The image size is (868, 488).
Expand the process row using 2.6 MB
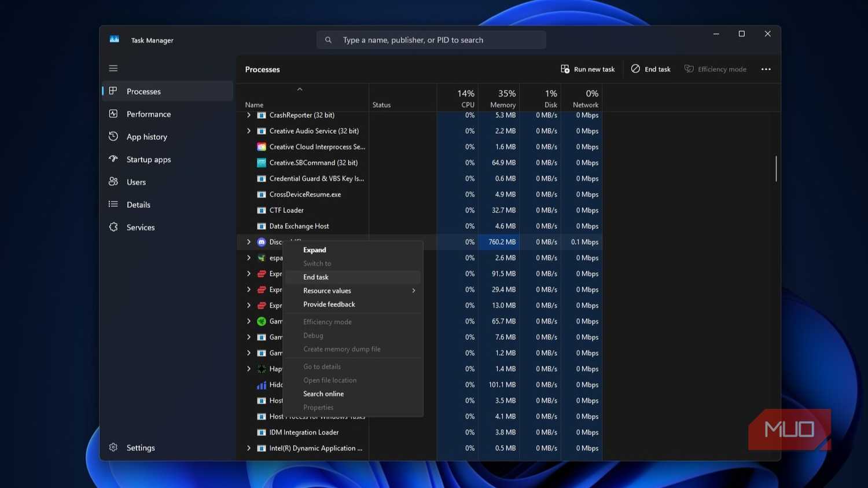(249, 258)
